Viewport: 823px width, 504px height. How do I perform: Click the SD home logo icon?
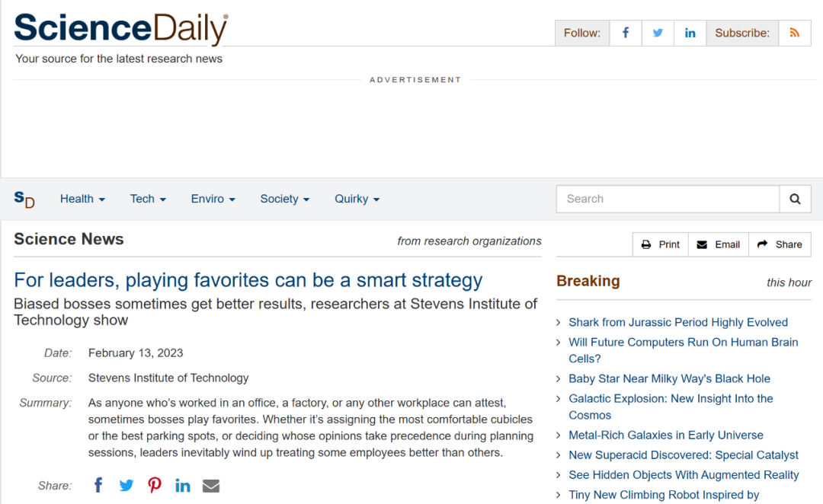pyautogui.click(x=24, y=199)
